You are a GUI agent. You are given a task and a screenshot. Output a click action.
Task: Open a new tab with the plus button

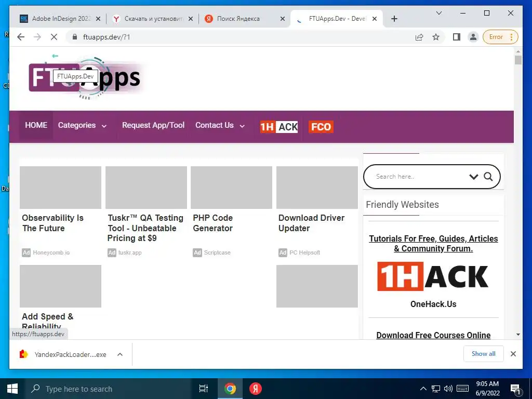(394, 19)
